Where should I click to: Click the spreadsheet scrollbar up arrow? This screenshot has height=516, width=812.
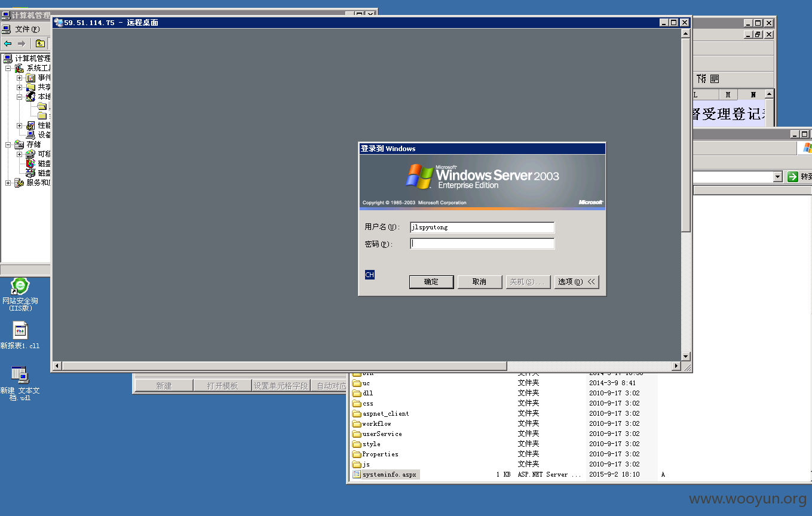(x=770, y=94)
